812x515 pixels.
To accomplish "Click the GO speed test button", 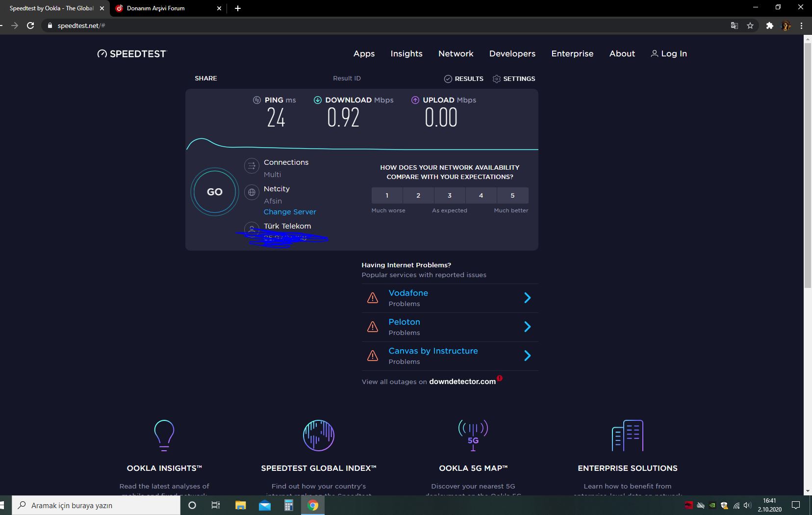I will pyautogui.click(x=214, y=192).
